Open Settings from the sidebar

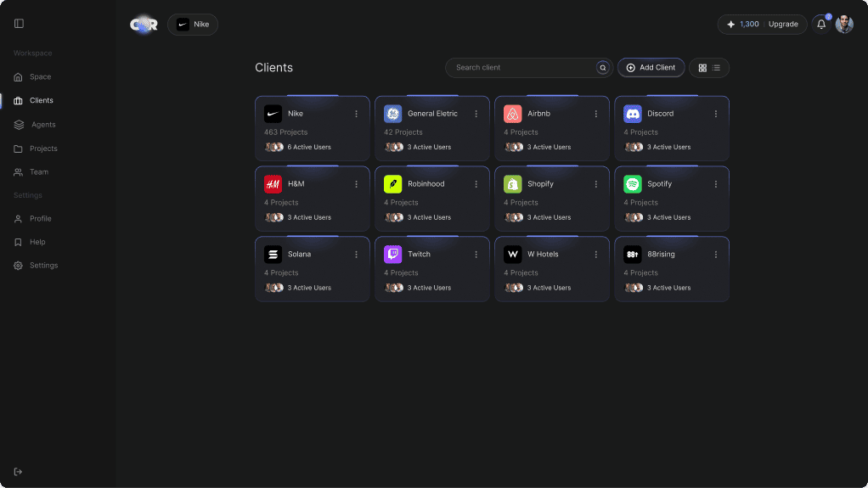pos(42,266)
